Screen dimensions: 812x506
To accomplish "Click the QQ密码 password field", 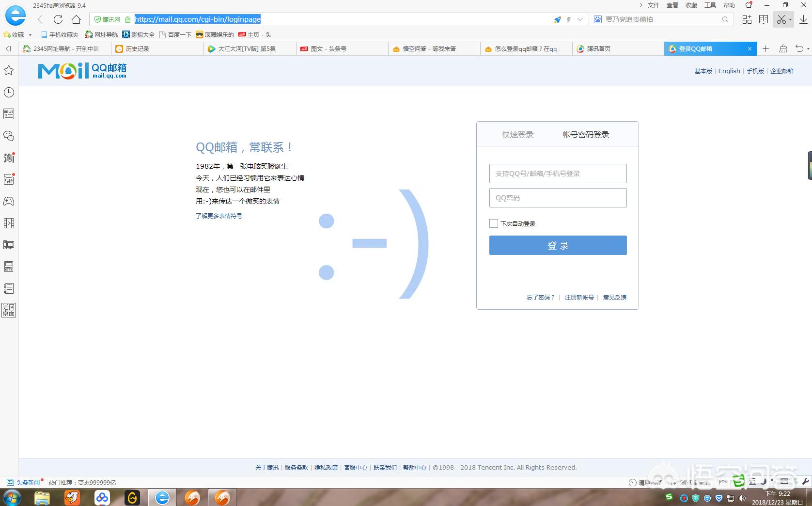I will [558, 198].
